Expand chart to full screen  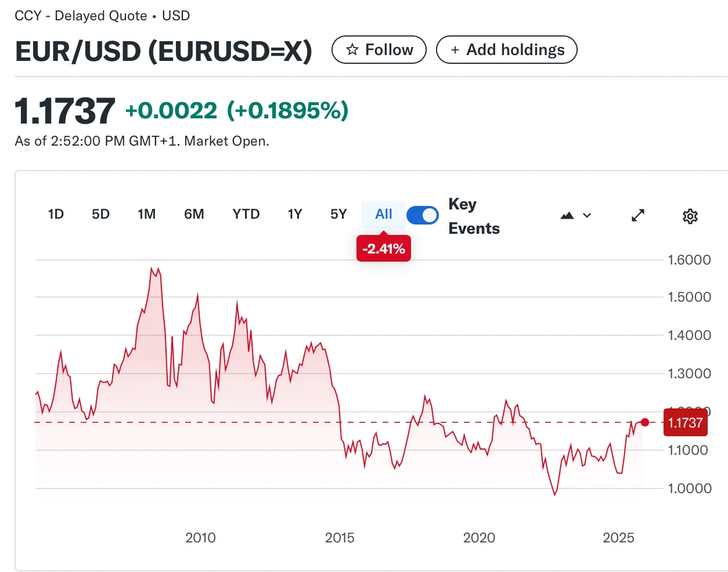637,216
